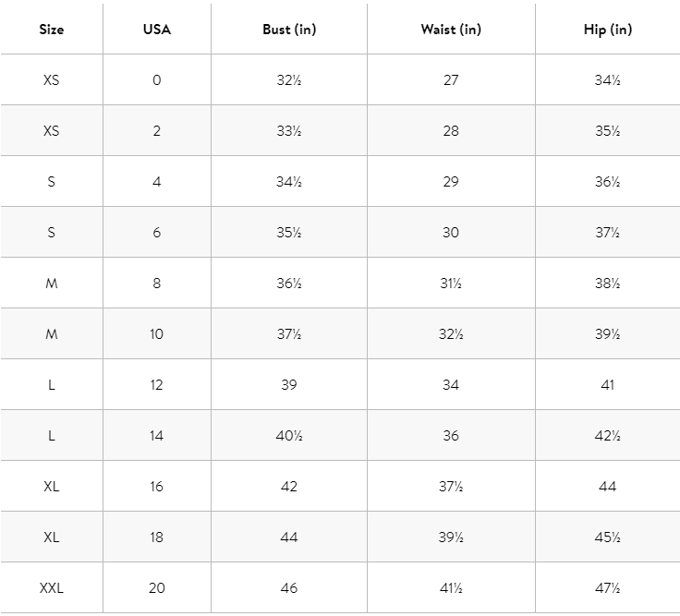Viewport: 680px width, 616px height.
Task: Select the XXL size cell
Action: point(52,587)
